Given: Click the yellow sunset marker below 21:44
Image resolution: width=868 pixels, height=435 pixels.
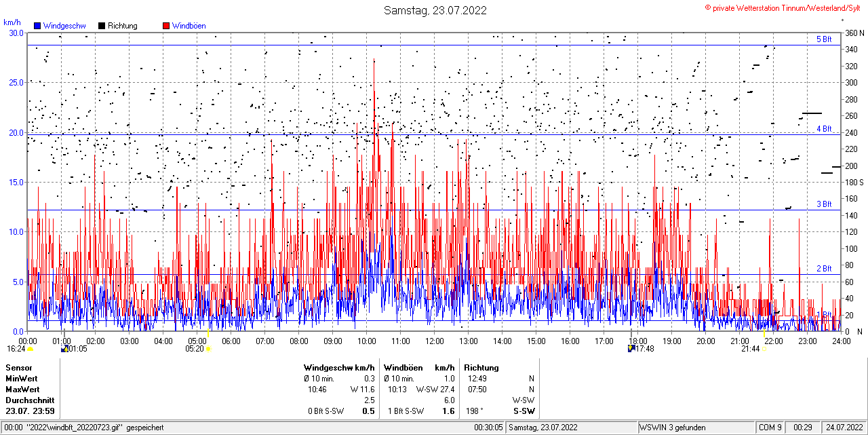Looking at the screenshot, I should click(x=764, y=348).
